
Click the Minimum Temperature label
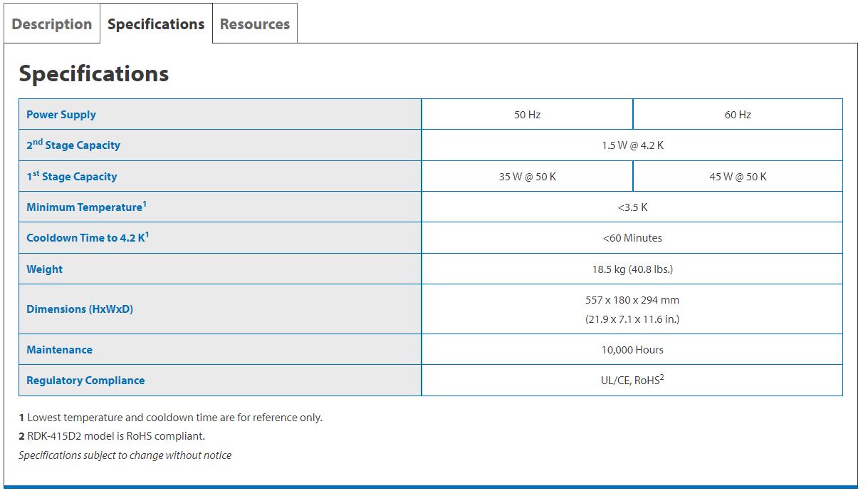[86, 207]
